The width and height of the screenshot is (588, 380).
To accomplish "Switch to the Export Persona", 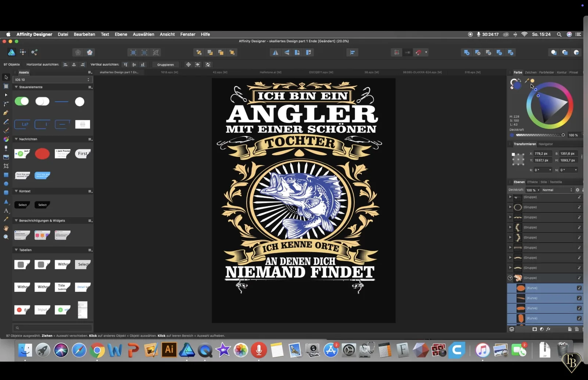I will pyautogui.click(x=34, y=52).
